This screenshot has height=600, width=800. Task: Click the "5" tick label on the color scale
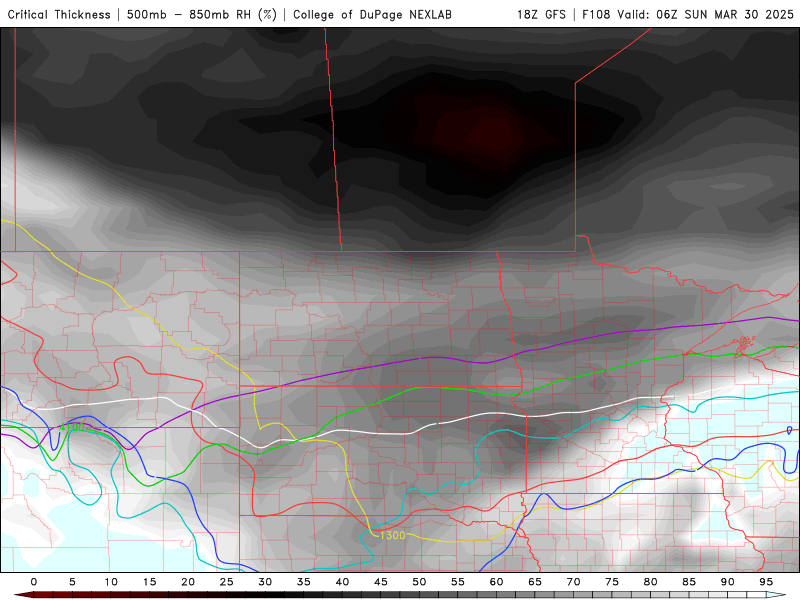coord(72,582)
